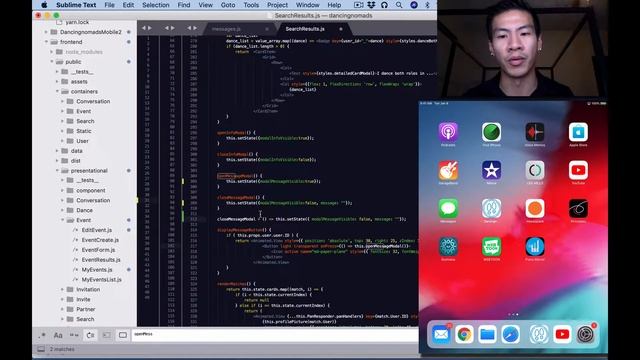
Task: Click the Dropbox menu bar icon
Action: tap(371, 5)
